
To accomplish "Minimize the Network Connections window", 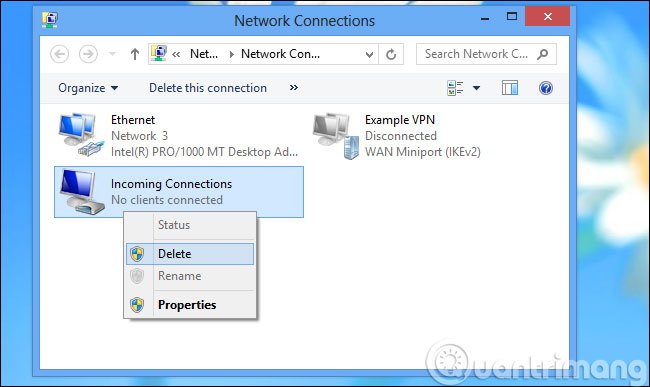I will click(485, 18).
